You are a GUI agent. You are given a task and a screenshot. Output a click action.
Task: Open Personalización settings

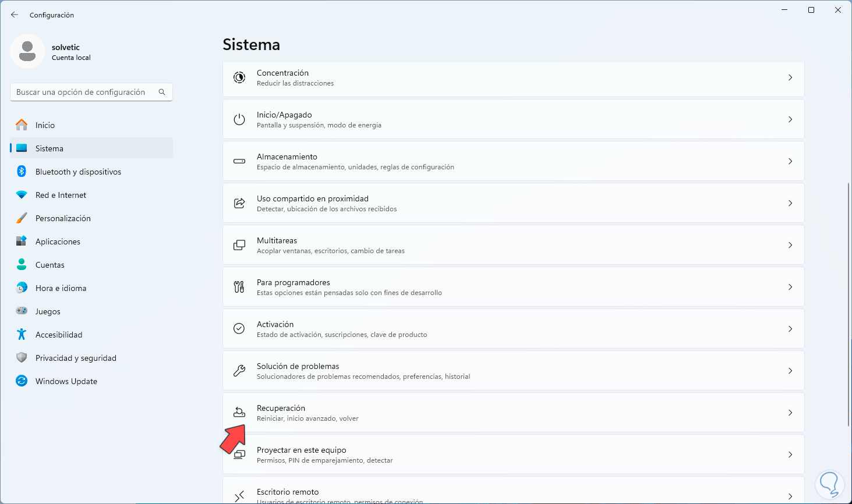click(63, 218)
